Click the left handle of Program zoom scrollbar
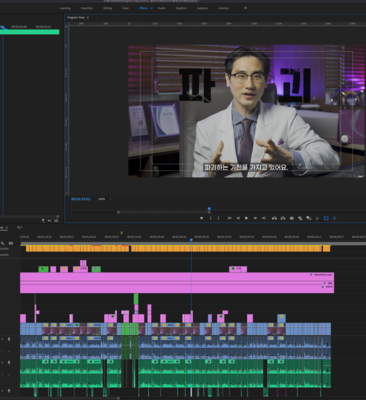This screenshot has width=366, height=400. pyautogui.click(x=118, y=212)
